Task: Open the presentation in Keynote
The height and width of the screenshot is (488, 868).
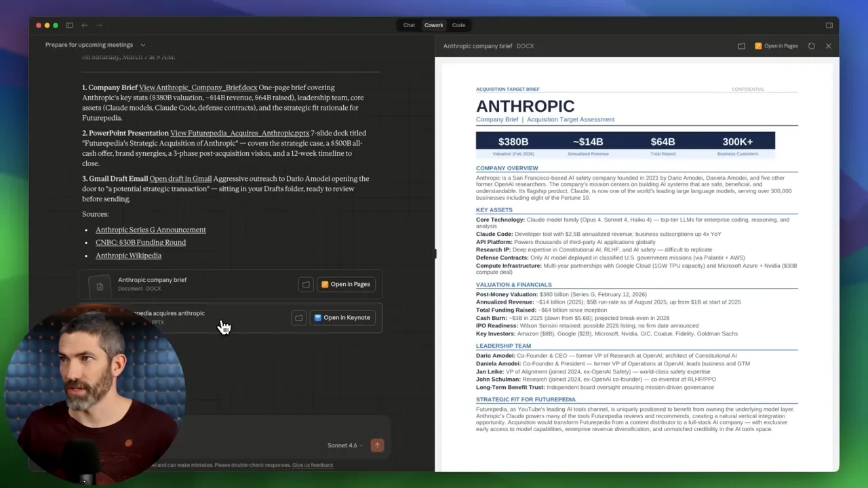Action: coord(342,317)
